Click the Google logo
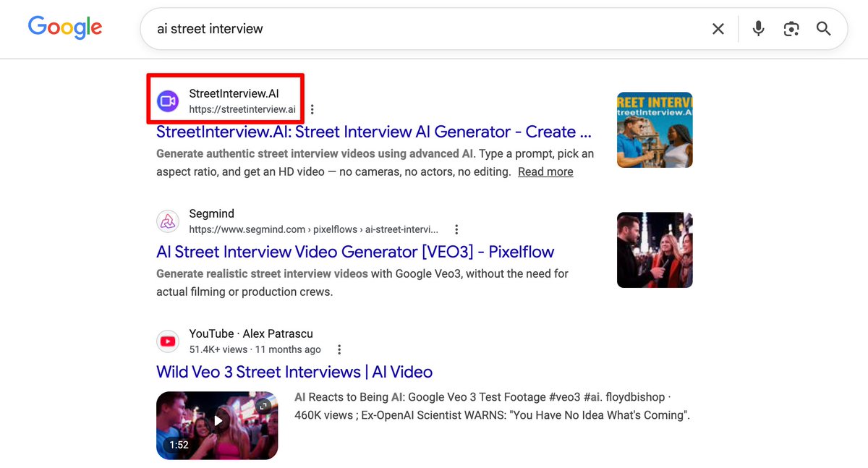 (x=65, y=28)
